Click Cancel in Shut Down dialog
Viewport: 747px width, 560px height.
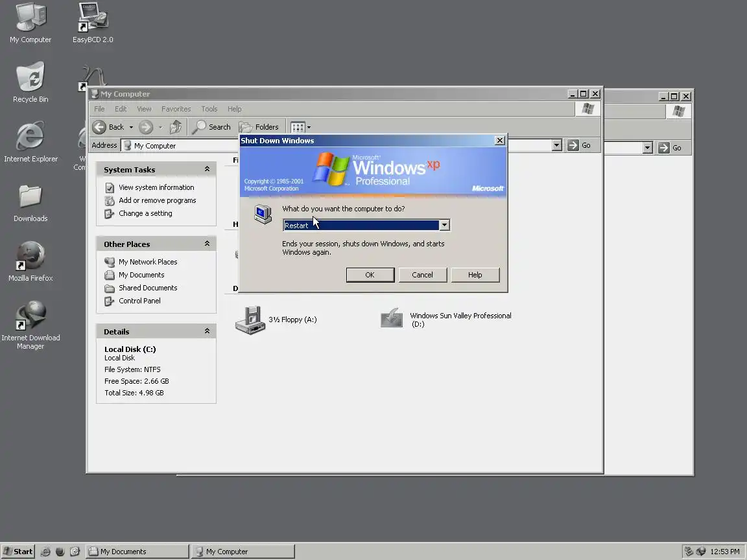(x=423, y=275)
